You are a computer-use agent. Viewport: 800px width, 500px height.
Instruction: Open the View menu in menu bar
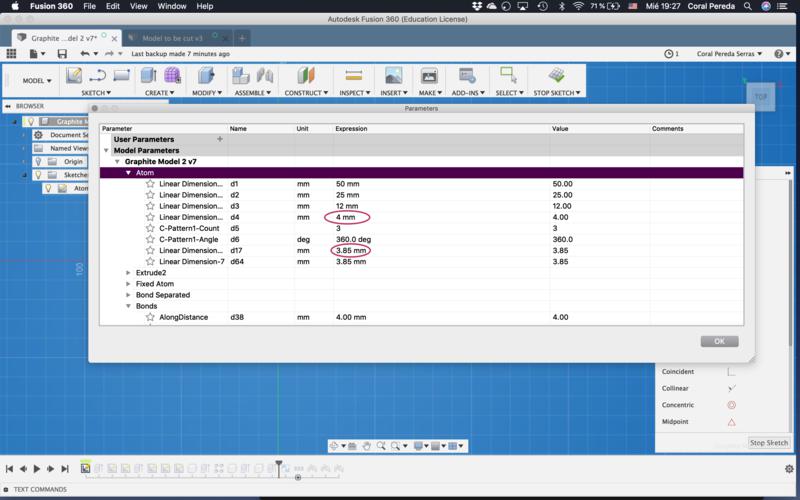138,6
